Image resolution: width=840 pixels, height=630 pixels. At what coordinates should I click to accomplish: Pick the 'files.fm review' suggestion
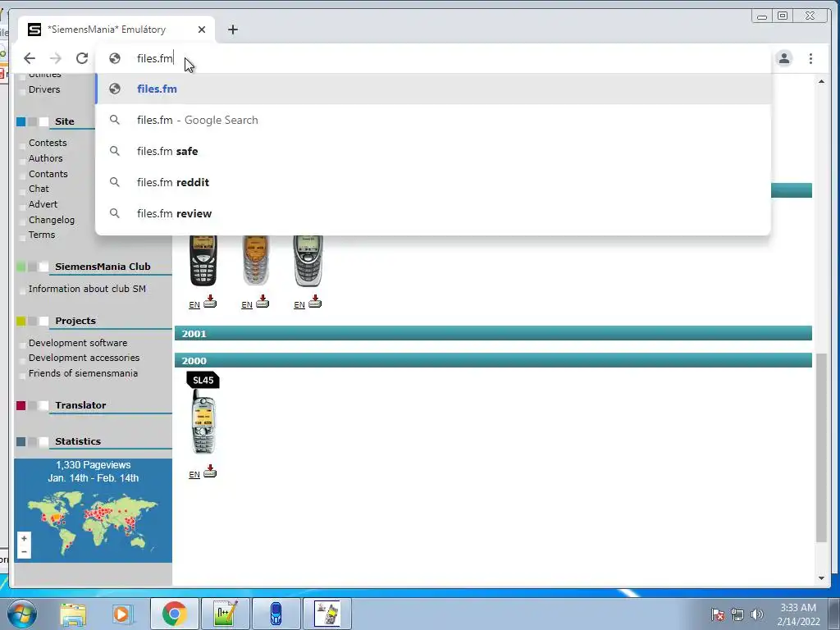[x=433, y=213]
